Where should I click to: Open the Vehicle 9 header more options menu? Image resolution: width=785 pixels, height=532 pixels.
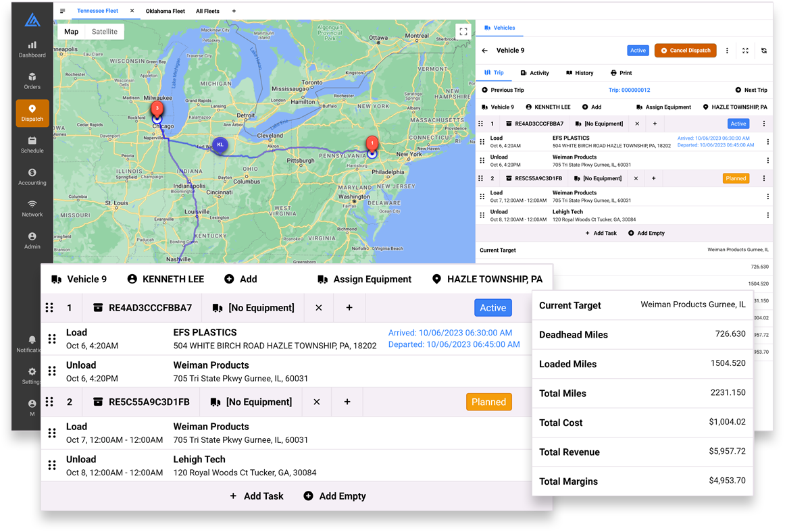point(727,51)
